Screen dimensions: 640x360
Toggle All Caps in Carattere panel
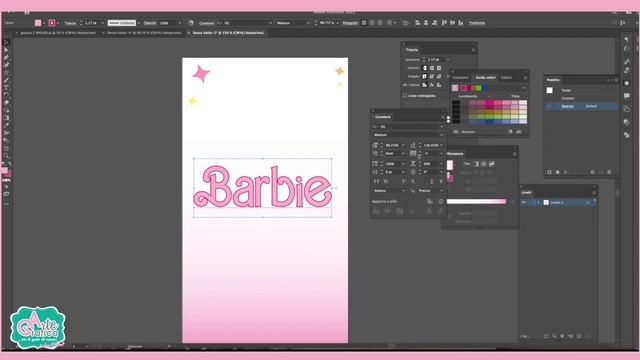tap(376, 181)
